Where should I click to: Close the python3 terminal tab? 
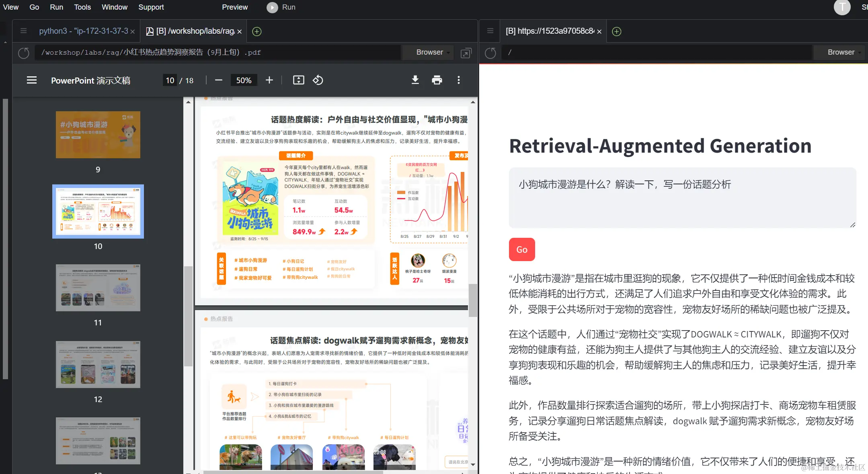click(132, 31)
